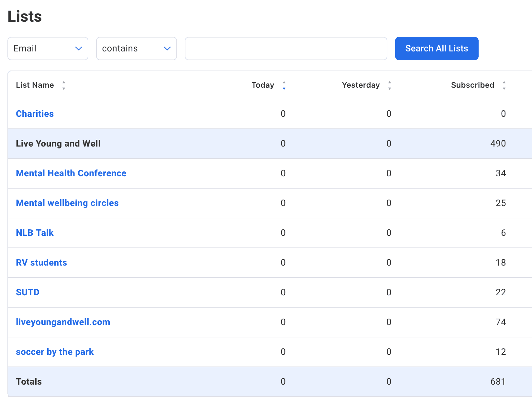Sort table by List Name column
532x405 pixels.
click(64, 85)
